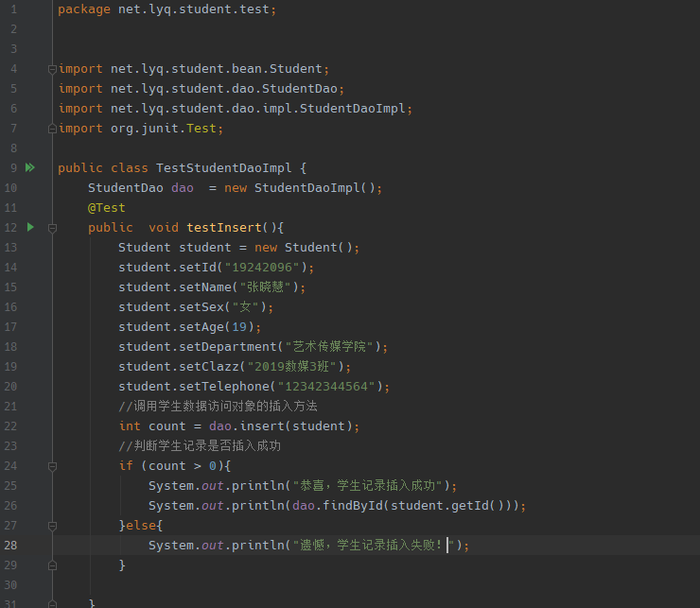This screenshot has height=608, width=700.
Task: Click the setAge(19) call
Action: point(217,327)
